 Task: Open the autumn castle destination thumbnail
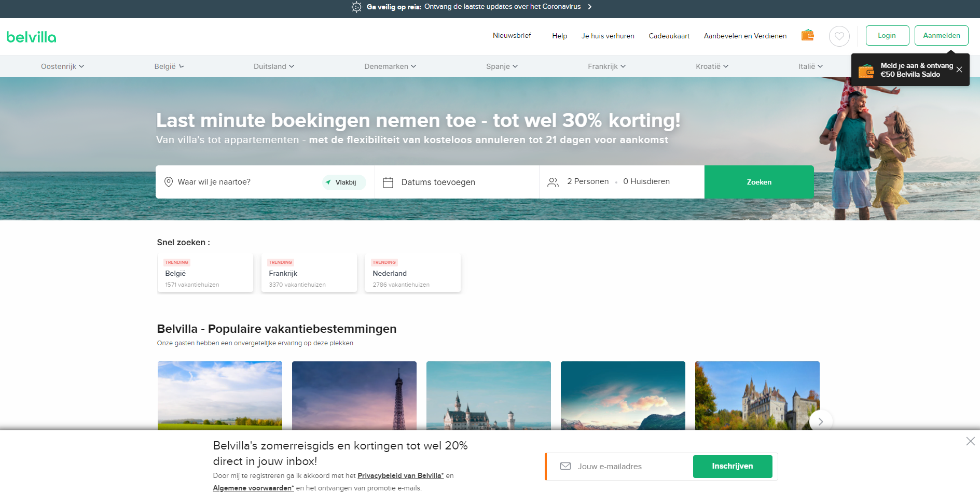pyautogui.click(x=757, y=396)
